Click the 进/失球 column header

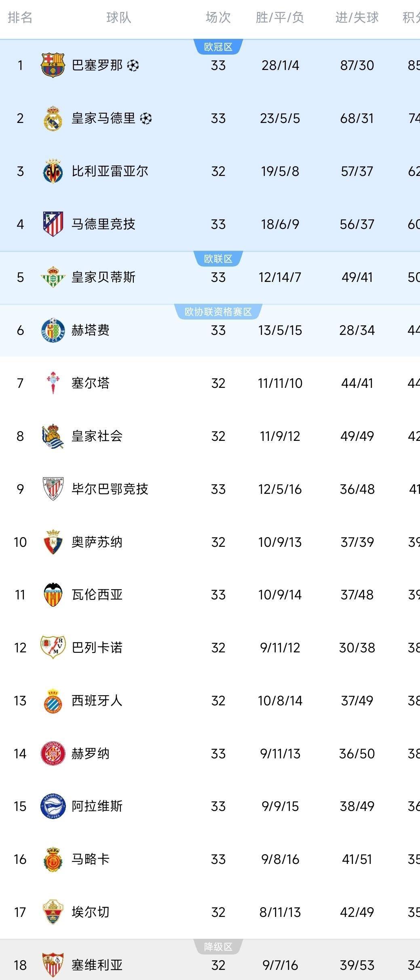click(357, 17)
